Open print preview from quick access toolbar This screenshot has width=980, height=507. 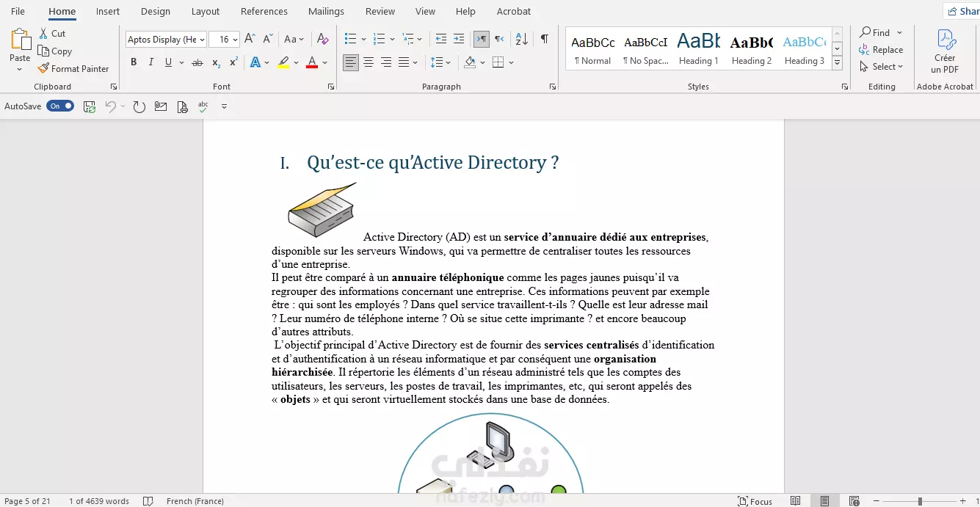coord(182,106)
